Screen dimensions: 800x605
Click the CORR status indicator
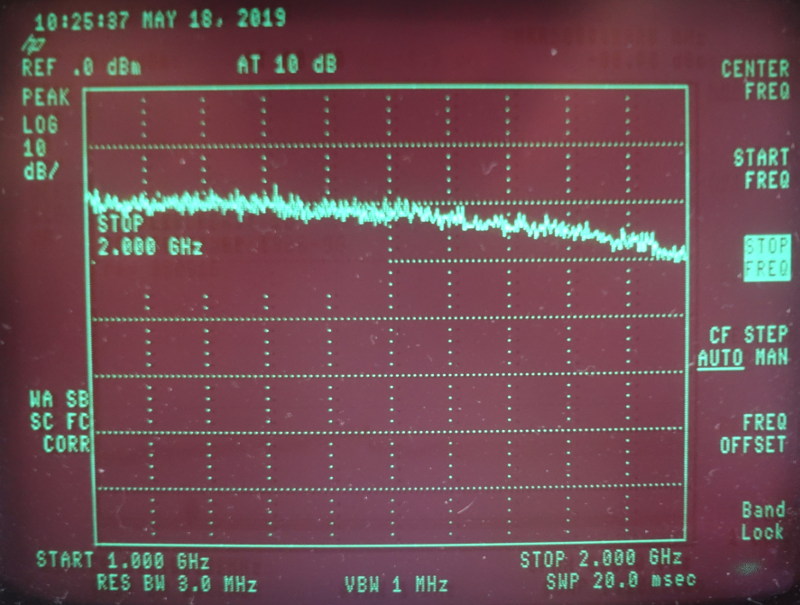point(65,443)
